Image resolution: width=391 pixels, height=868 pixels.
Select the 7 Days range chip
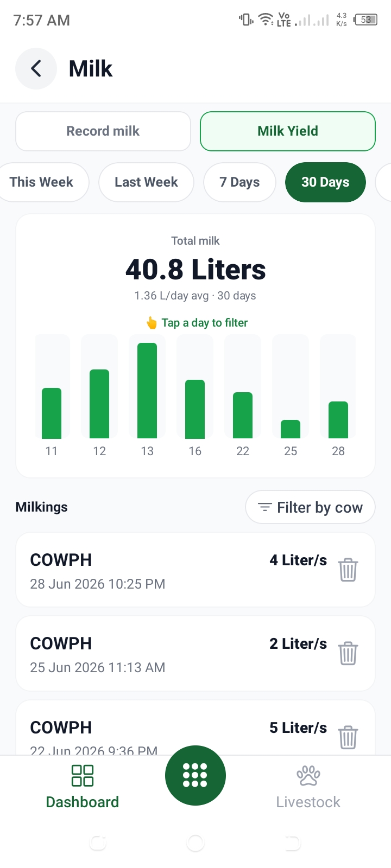239,182
